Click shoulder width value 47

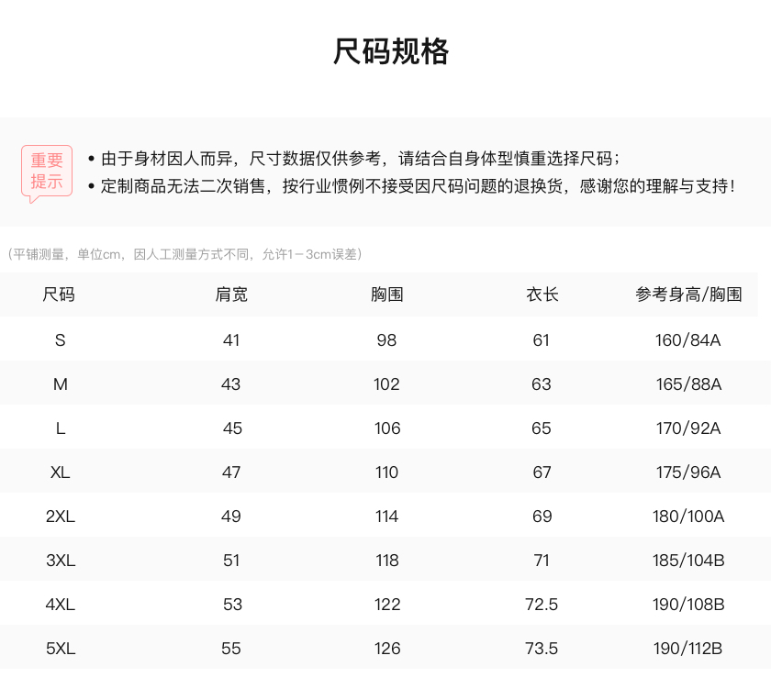click(x=231, y=472)
